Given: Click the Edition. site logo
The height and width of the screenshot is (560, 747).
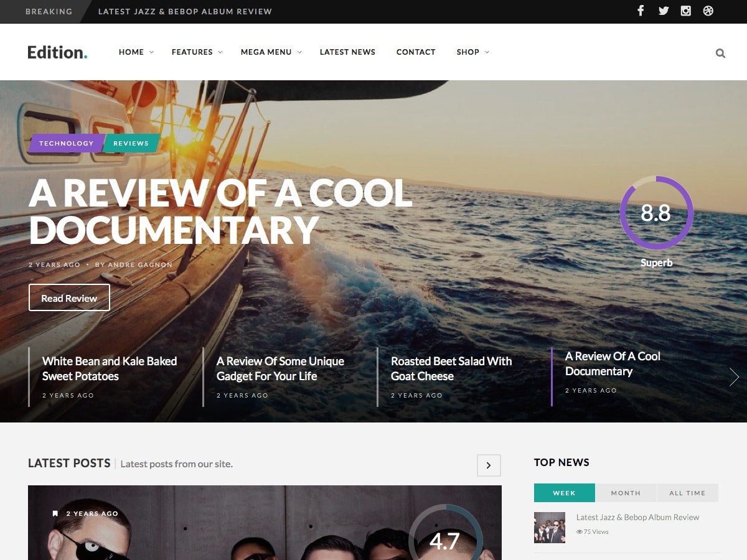Looking at the screenshot, I should (x=57, y=52).
